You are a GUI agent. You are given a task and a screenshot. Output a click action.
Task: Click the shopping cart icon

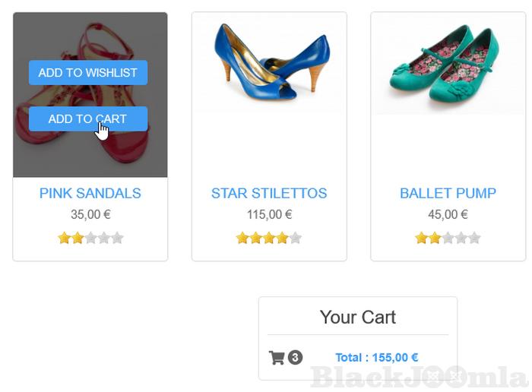coord(277,357)
